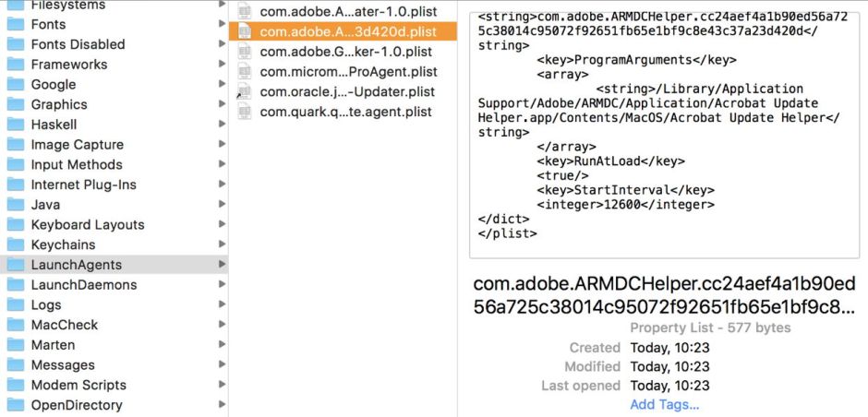Select the Internet Plug-Ins folder name
Viewport: 868px width, 417px height.
click(84, 185)
